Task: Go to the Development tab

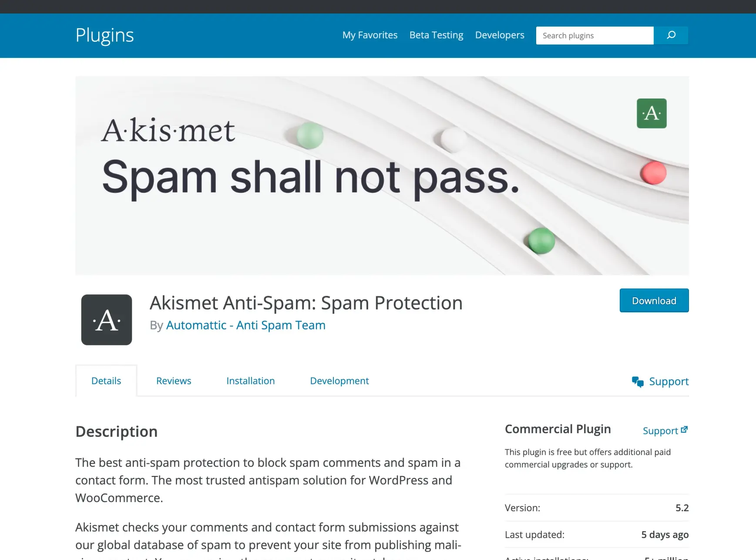Action: click(339, 381)
